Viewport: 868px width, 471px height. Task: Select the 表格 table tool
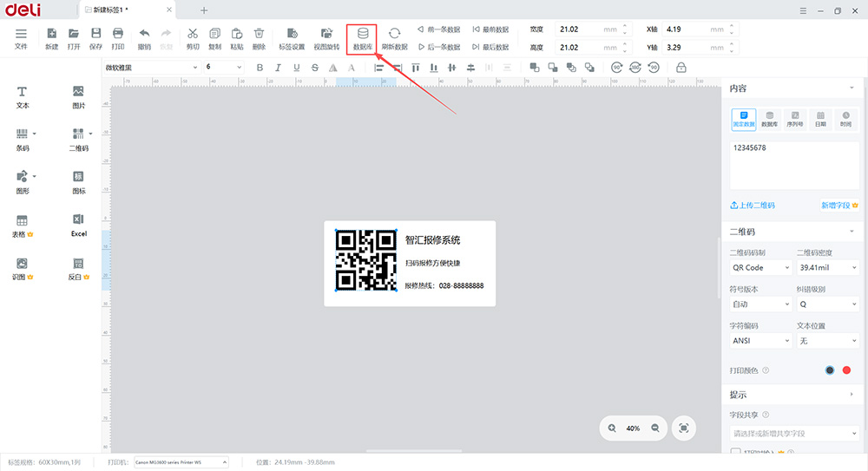[x=23, y=226]
